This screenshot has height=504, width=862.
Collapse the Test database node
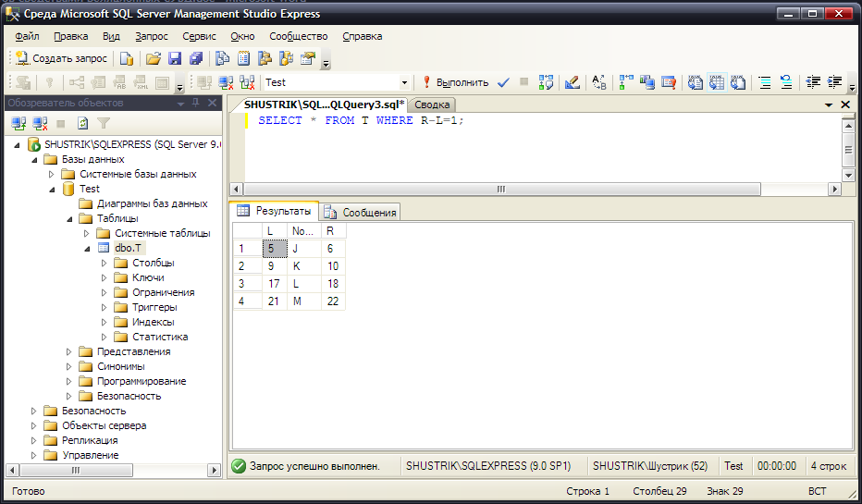52,190
